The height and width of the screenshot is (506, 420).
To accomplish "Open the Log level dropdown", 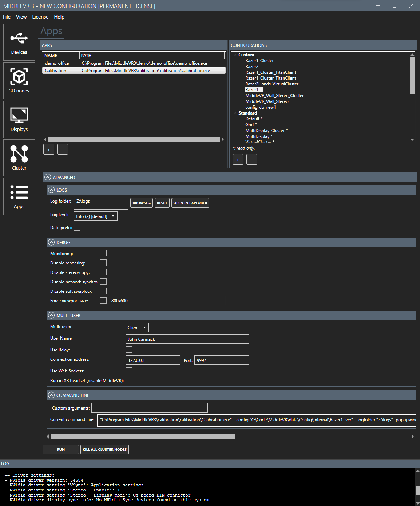I will click(96, 216).
